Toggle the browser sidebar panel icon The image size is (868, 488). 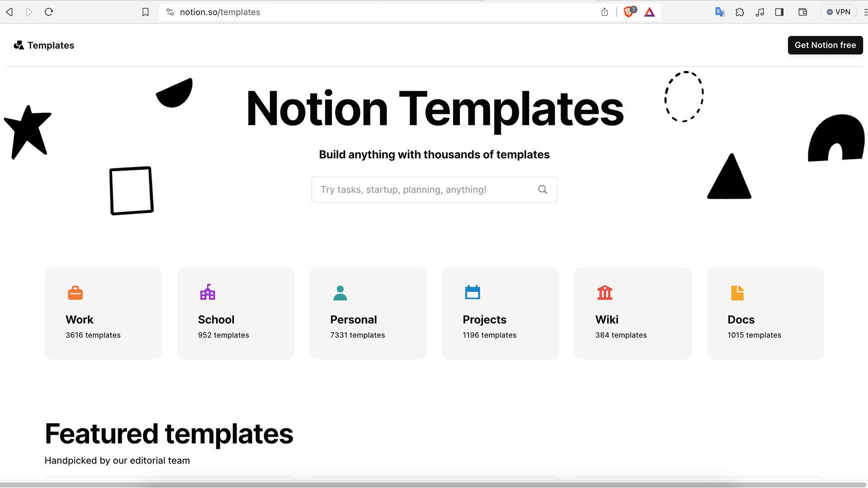779,12
